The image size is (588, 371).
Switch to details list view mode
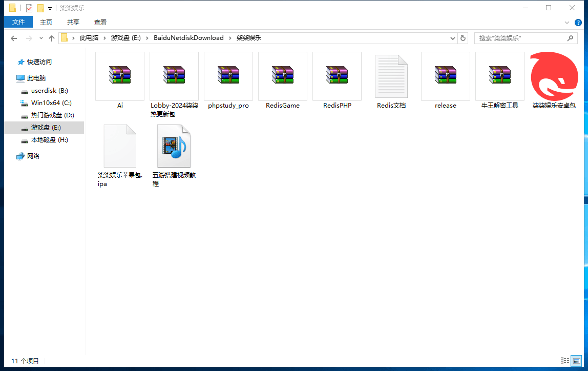[565, 361]
